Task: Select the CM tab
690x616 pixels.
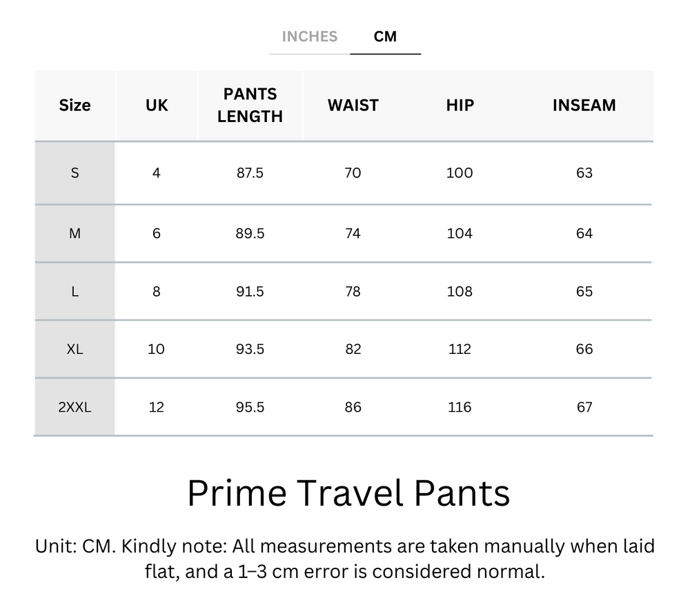Action: [386, 37]
